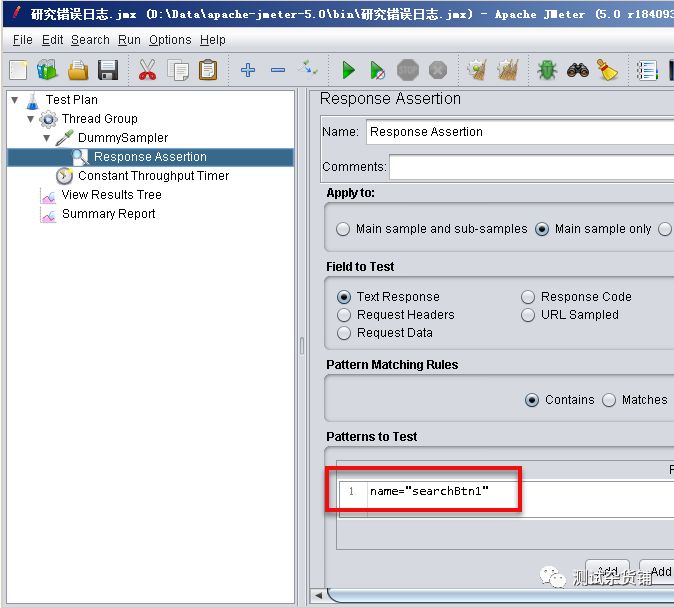Click the Toggle enabled state icon

point(309,69)
